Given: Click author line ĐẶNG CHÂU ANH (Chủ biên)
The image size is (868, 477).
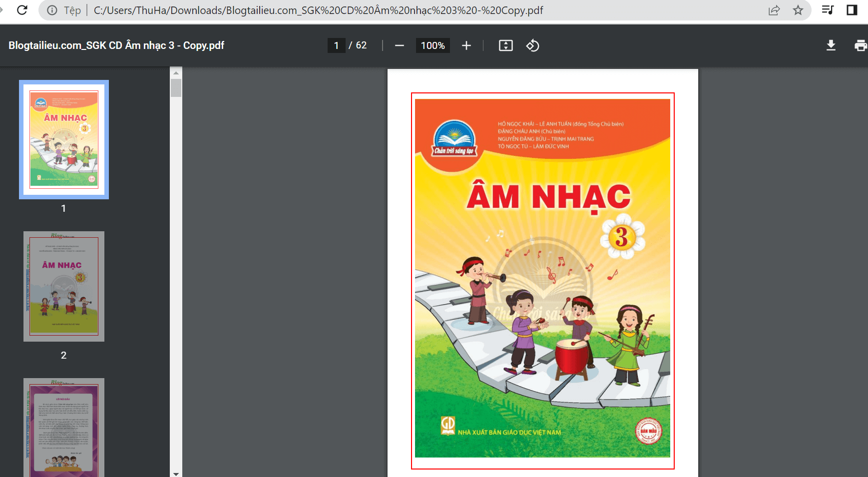Looking at the screenshot, I should tap(531, 131).
